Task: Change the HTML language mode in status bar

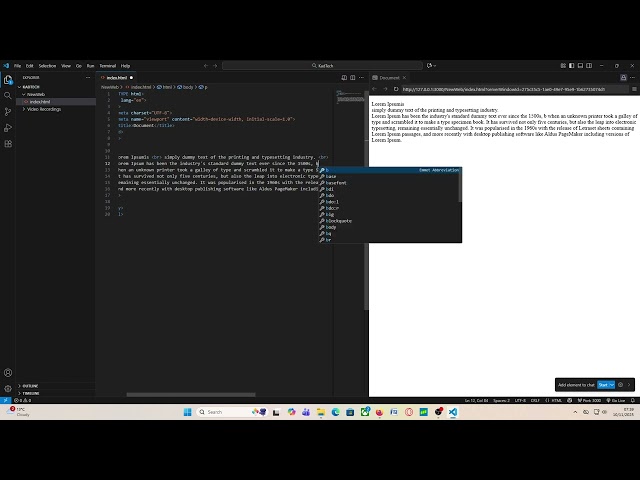Action: coord(557,400)
